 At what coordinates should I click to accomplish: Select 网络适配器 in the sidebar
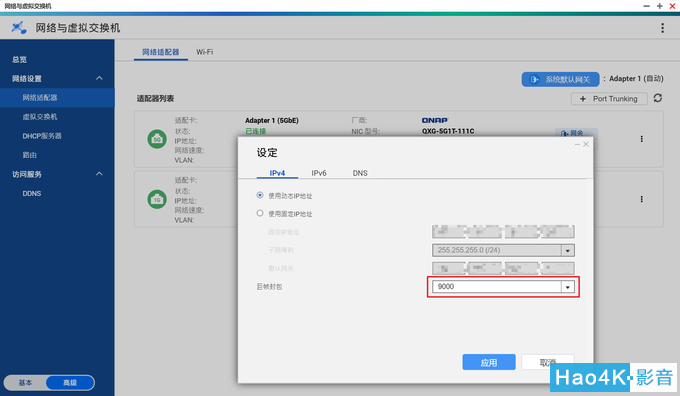coord(57,98)
